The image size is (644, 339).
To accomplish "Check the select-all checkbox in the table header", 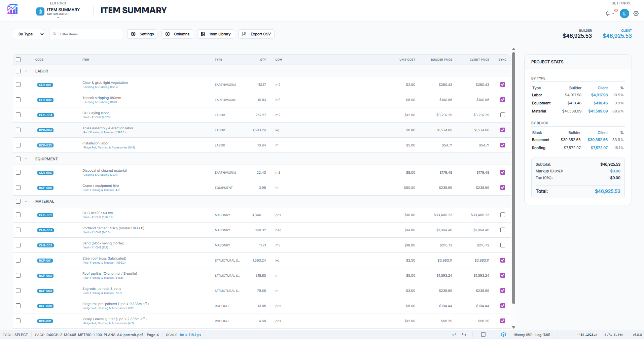I will coord(18,60).
